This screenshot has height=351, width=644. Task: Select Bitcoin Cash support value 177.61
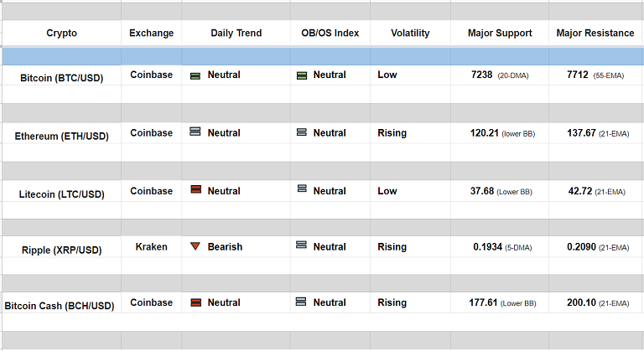481,303
